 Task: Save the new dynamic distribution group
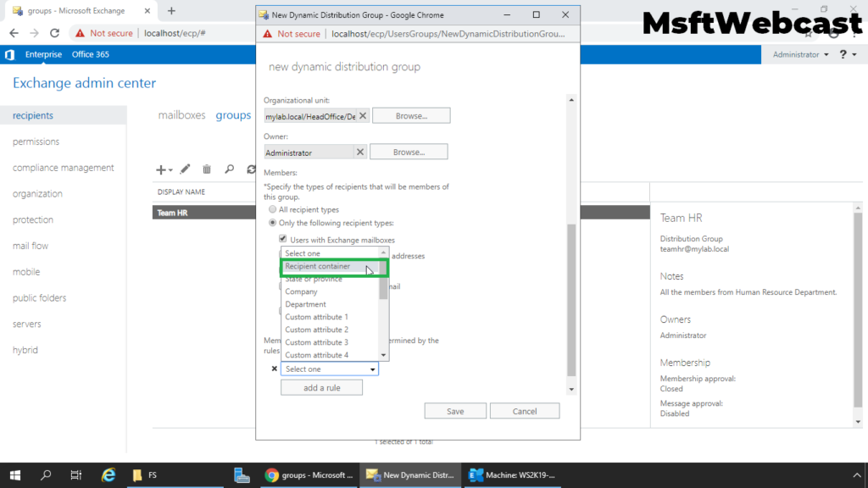pos(455,411)
